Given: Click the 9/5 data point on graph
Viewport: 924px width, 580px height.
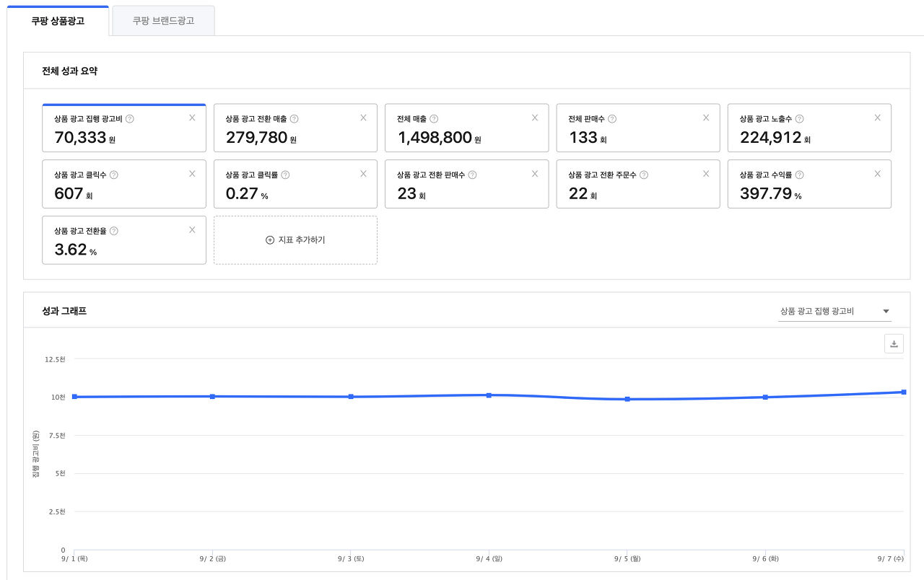Looking at the screenshot, I should point(627,399).
